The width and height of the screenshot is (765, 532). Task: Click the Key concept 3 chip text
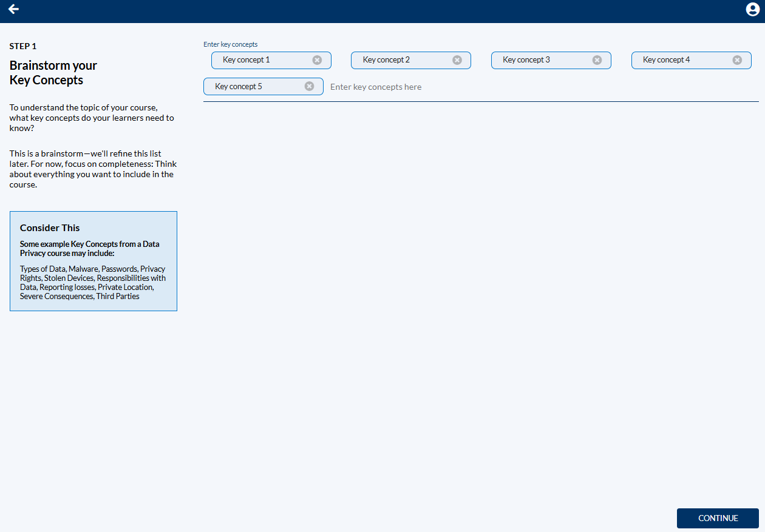(526, 60)
